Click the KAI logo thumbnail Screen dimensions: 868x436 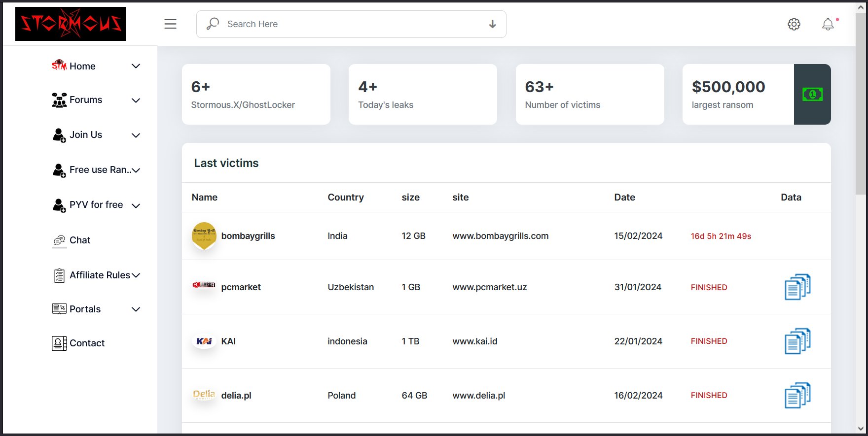coord(204,341)
